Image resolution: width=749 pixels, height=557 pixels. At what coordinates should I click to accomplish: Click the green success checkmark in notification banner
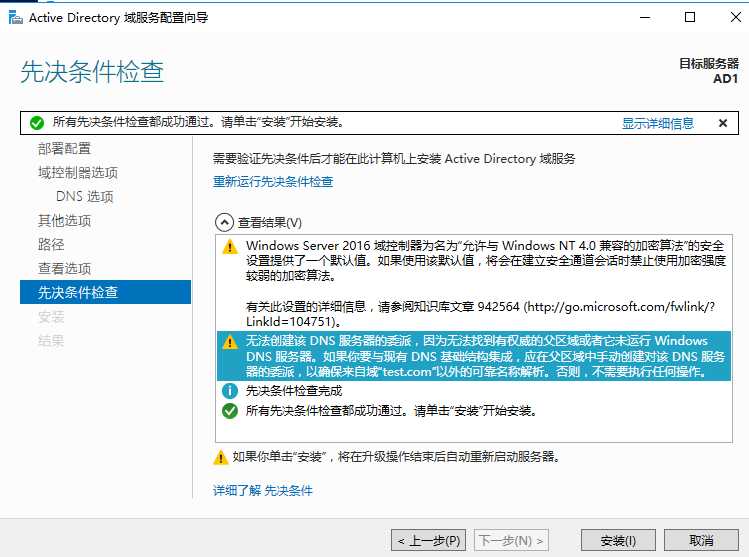pyautogui.click(x=37, y=123)
